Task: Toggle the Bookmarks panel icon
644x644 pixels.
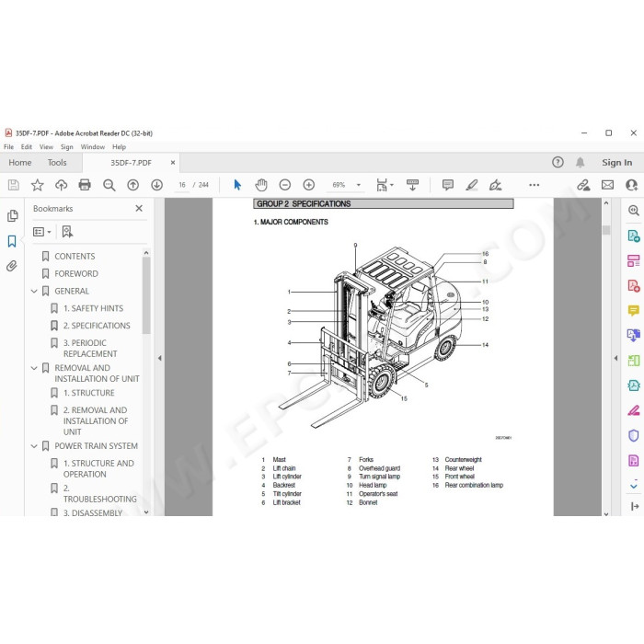Action: [12, 241]
